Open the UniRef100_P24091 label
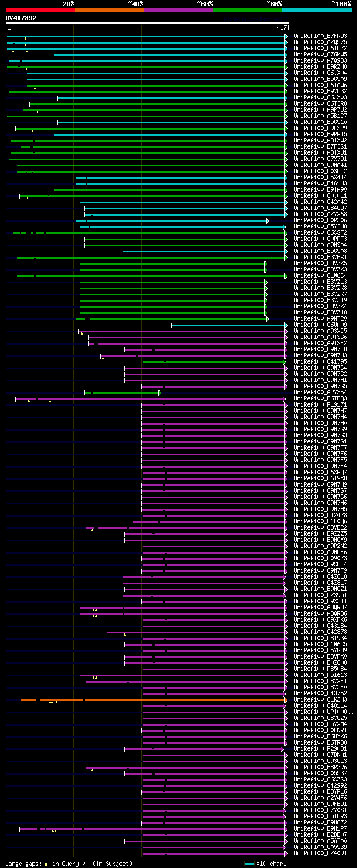The height and width of the screenshot is (868, 357). pyautogui.click(x=320, y=853)
